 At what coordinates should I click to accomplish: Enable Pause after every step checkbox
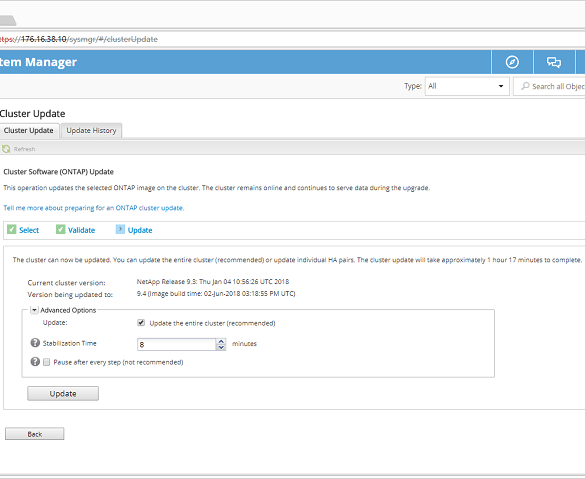(x=47, y=362)
